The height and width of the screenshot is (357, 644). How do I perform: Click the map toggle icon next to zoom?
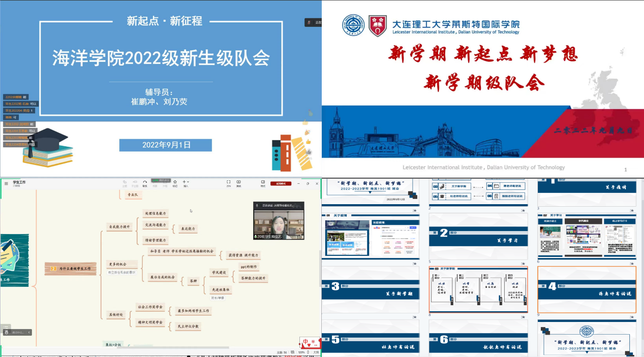(x=292, y=352)
